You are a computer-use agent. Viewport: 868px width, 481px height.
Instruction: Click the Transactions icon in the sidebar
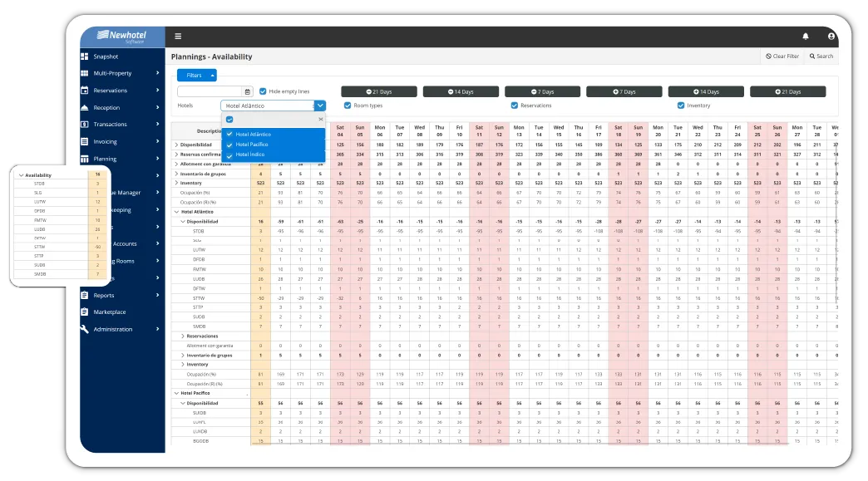(84, 125)
